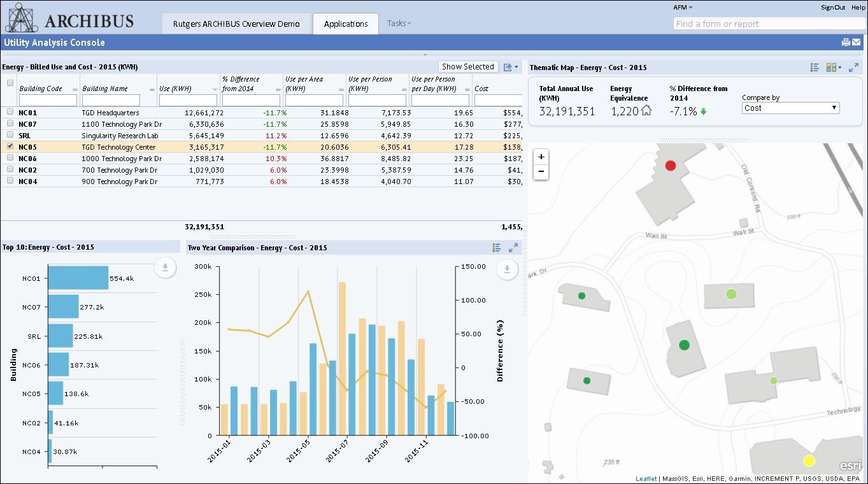Click the yellow building marker on the map
Image resolution: width=868 pixels, height=484 pixels.
tap(809, 460)
